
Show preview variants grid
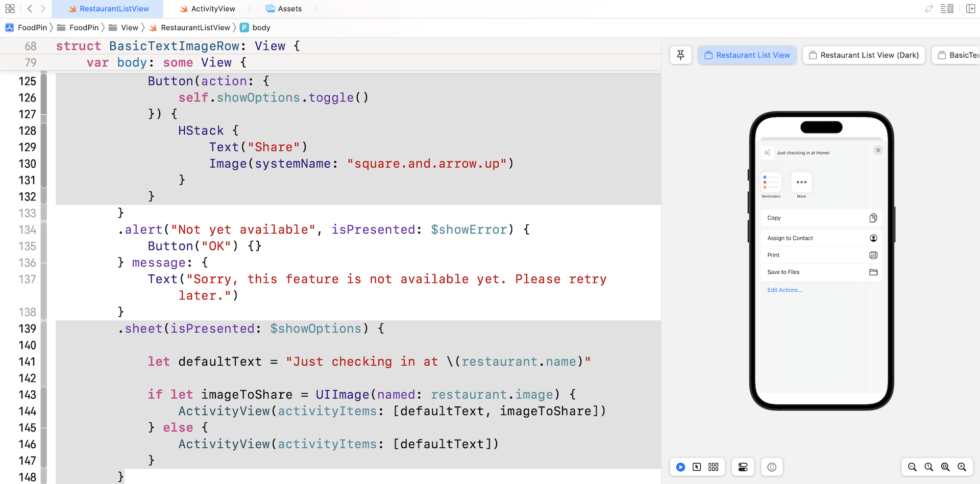click(714, 467)
